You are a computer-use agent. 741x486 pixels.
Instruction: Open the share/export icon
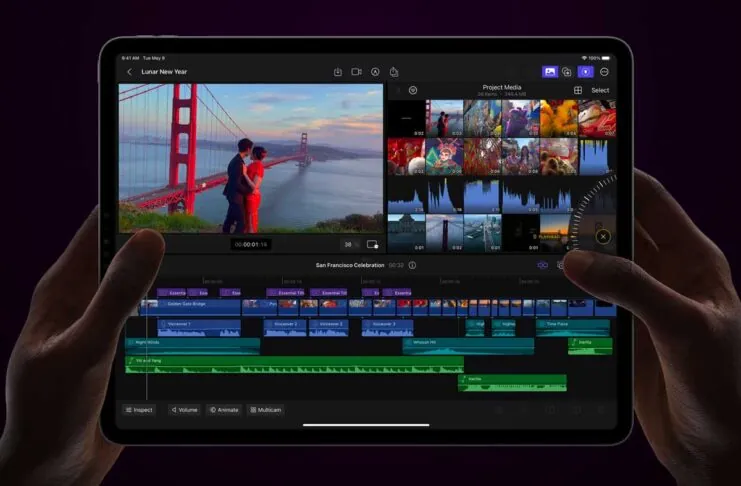tap(394, 72)
